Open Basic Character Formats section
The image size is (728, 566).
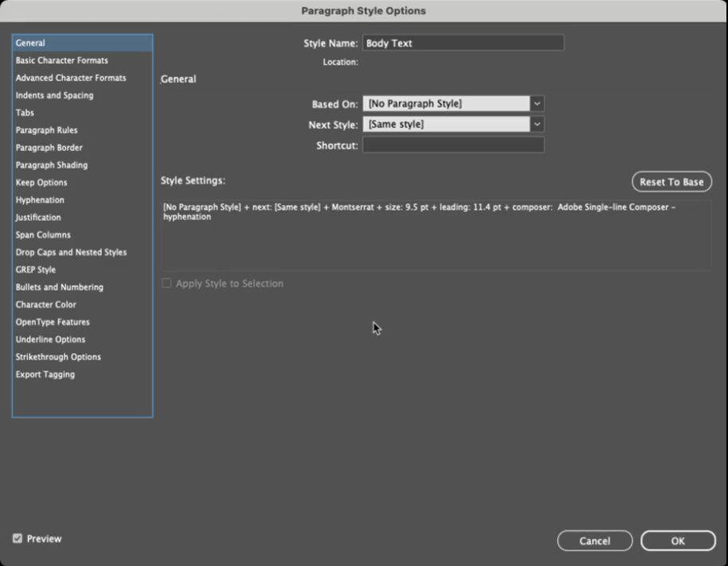(83, 60)
